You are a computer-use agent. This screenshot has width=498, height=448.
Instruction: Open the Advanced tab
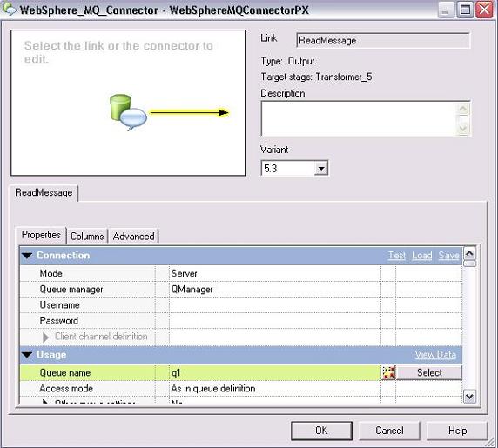[x=133, y=237]
